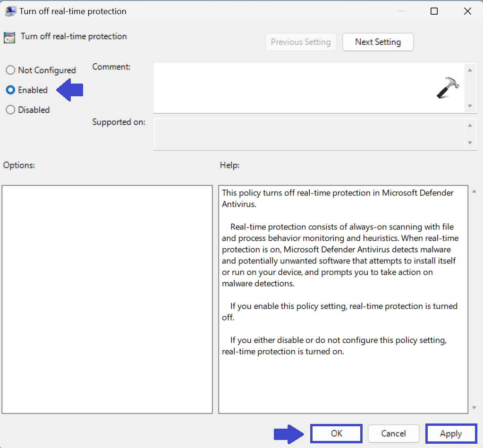Minimize the policy settings window
The image size is (483, 448).
400,11
